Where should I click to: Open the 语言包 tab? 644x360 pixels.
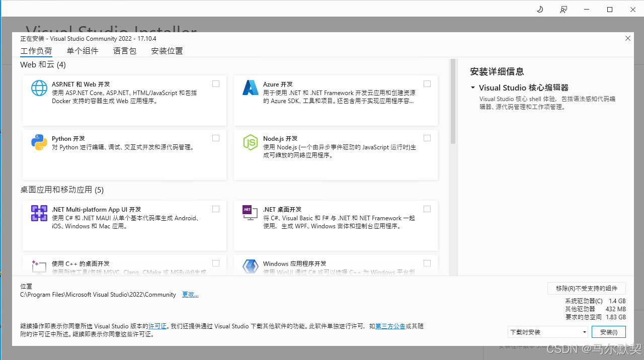point(125,51)
